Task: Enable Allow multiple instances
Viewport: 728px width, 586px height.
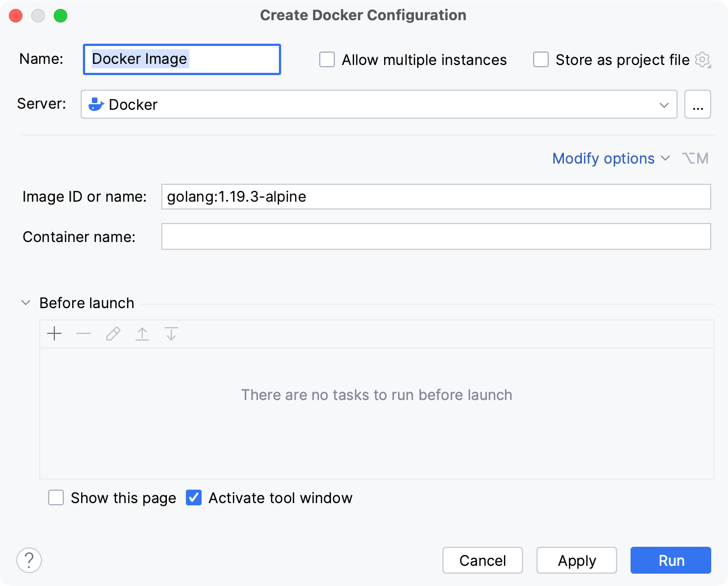Action: 326,59
